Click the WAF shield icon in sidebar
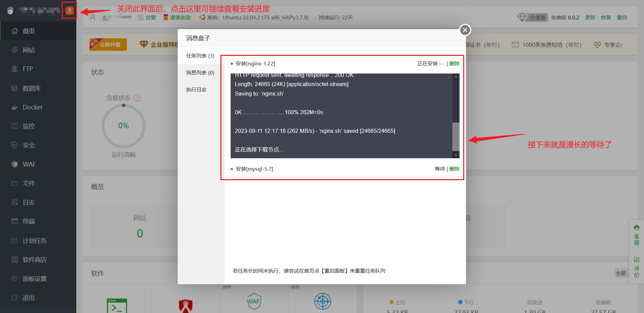The image size is (644, 313). coord(15,164)
